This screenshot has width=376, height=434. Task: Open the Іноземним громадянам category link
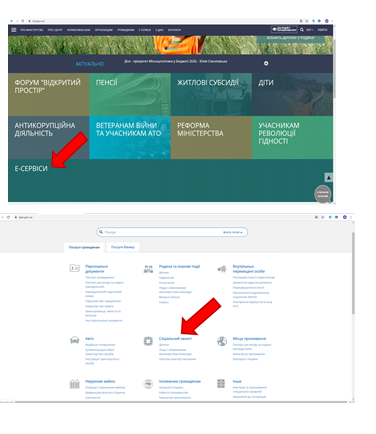click(x=180, y=381)
